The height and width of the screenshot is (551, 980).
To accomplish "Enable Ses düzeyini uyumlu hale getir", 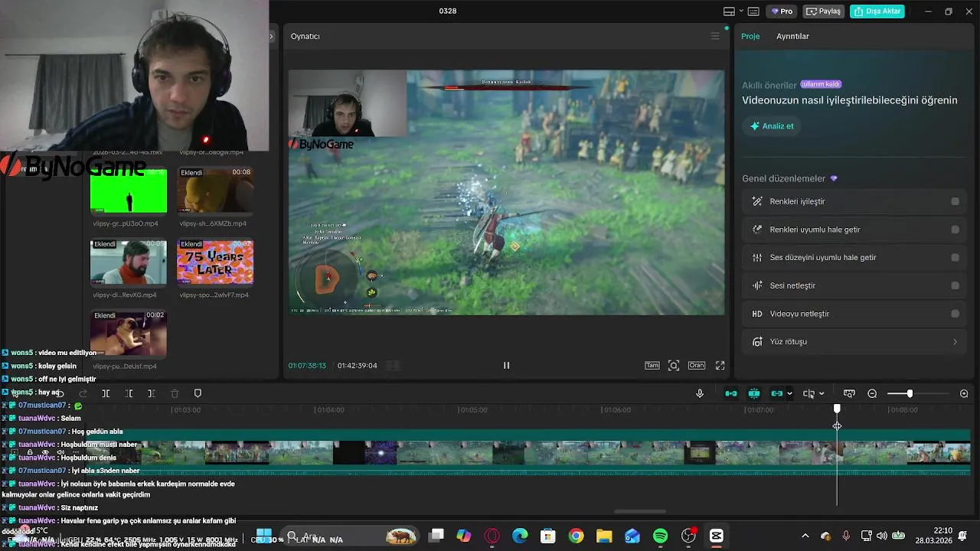I will click(955, 258).
